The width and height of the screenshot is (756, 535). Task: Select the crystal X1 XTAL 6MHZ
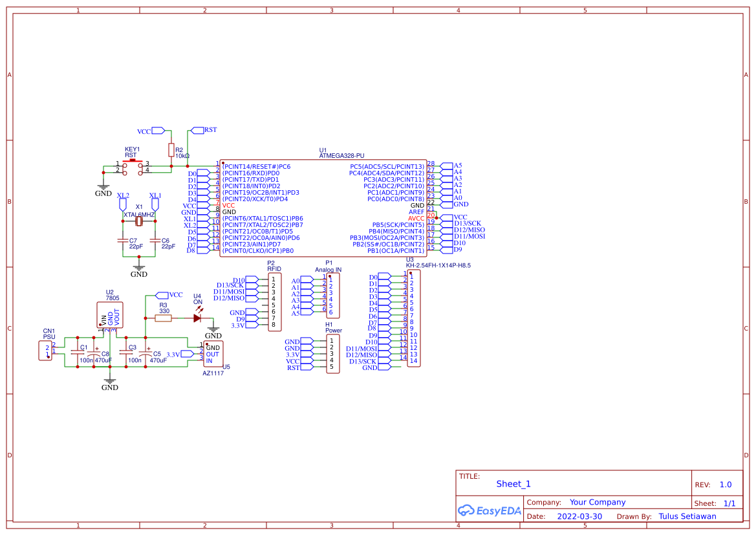tap(138, 221)
